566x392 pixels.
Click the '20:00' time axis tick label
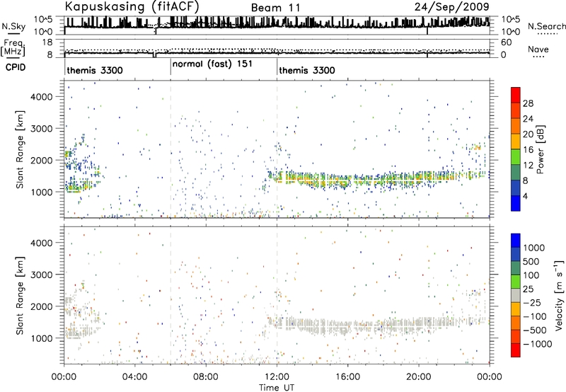(418, 377)
